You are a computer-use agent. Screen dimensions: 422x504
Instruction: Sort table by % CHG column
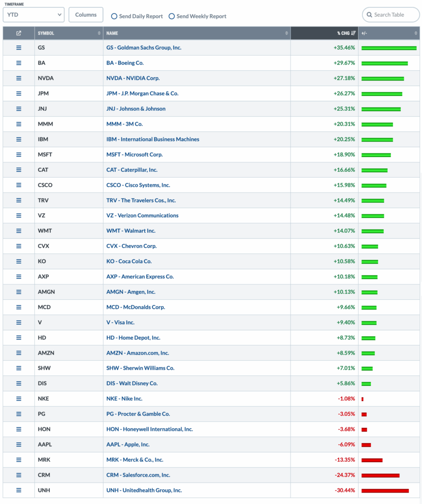(325, 33)
